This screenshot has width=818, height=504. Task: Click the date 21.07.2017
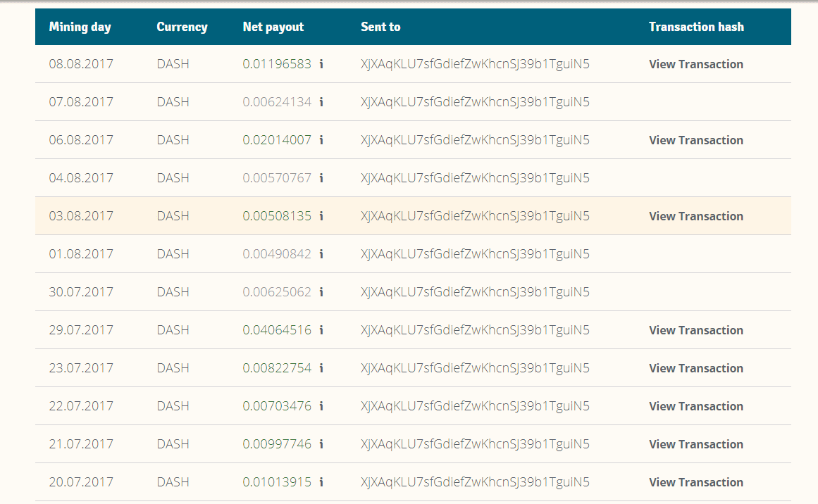[81, 445]
